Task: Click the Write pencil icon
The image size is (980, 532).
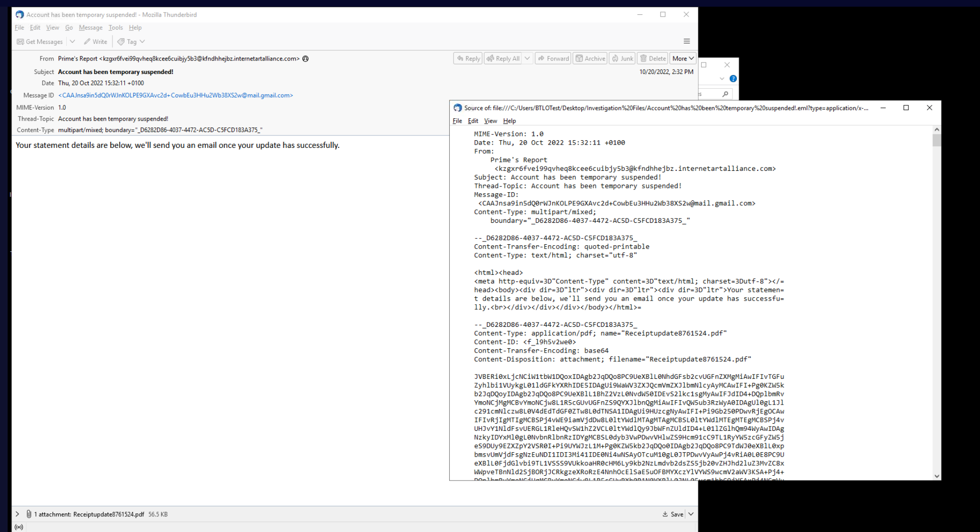Action: (x=87, y=42)
